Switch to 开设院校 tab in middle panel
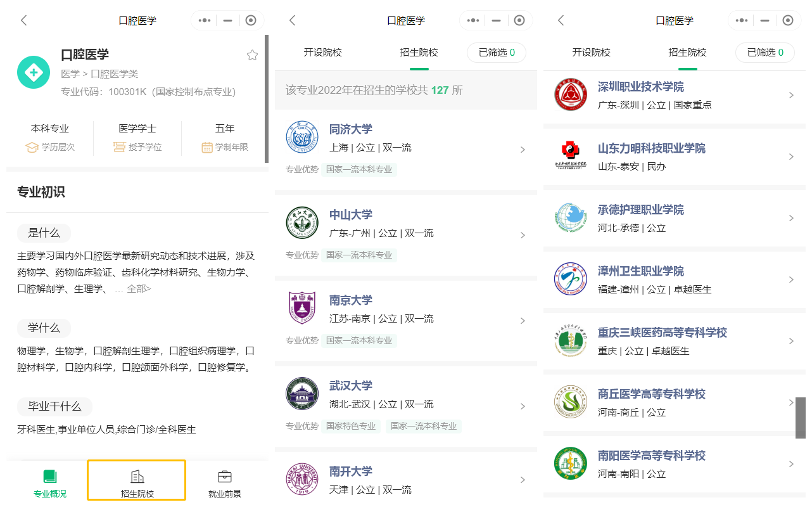The image size is (812, 507). 323,53
